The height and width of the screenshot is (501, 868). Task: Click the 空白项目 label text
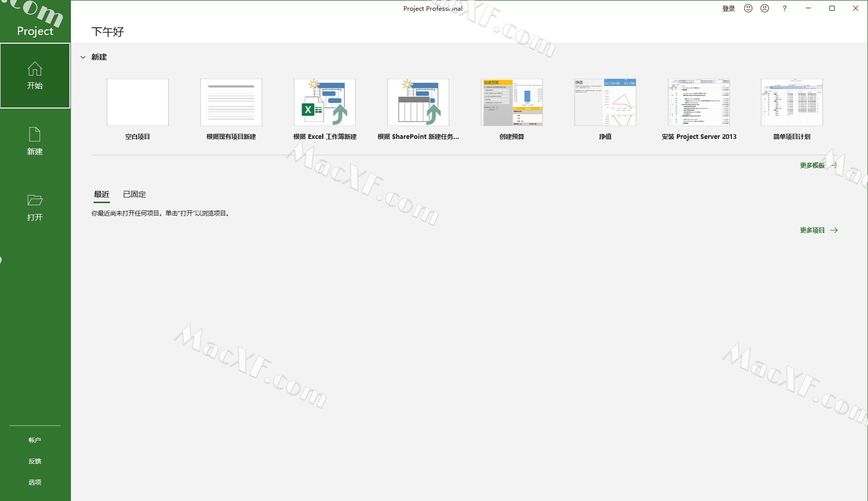pyautogui.click(x=138, y=136)
